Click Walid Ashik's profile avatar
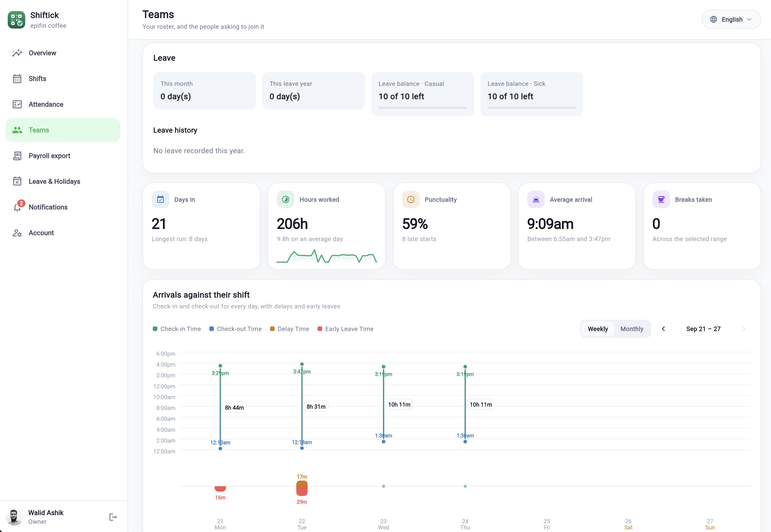 (x=14, y=517)
